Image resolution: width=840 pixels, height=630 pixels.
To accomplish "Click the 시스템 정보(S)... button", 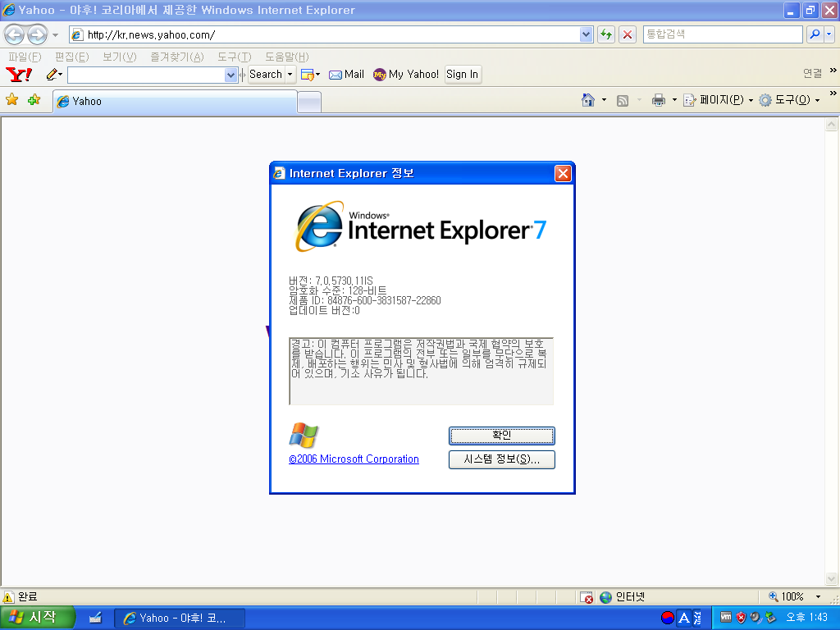I will [x=501, y=459].
